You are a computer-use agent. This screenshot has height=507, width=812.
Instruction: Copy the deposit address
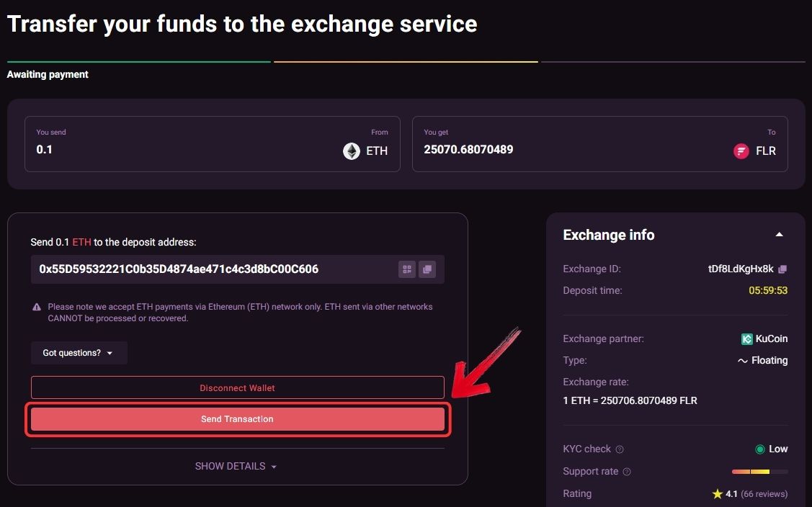[x=427, y=269]
